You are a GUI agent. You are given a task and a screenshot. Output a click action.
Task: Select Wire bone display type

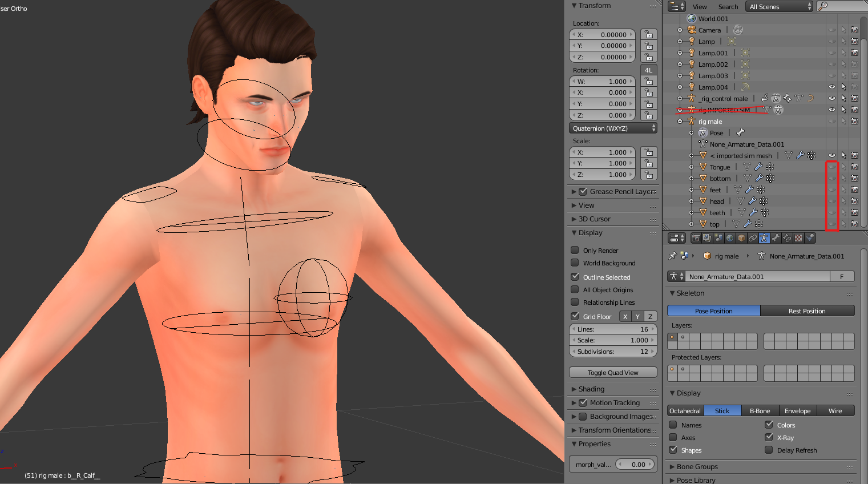[835, 411]
